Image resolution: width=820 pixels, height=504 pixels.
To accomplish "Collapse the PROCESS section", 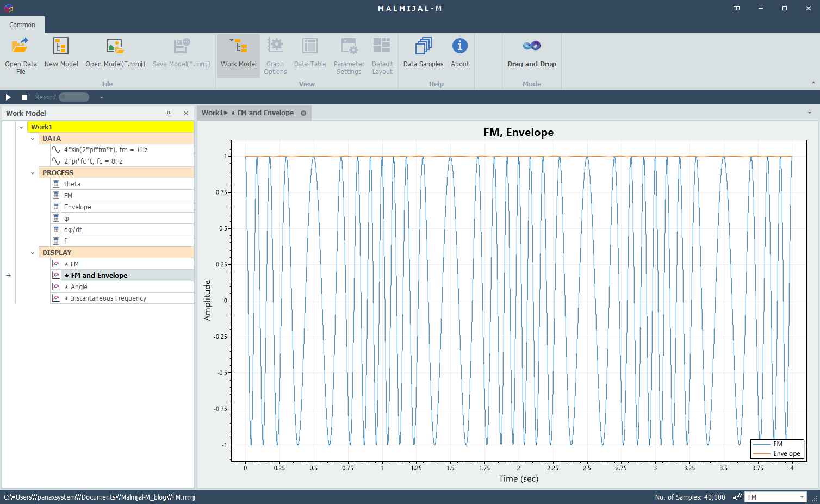I will 33,173.
